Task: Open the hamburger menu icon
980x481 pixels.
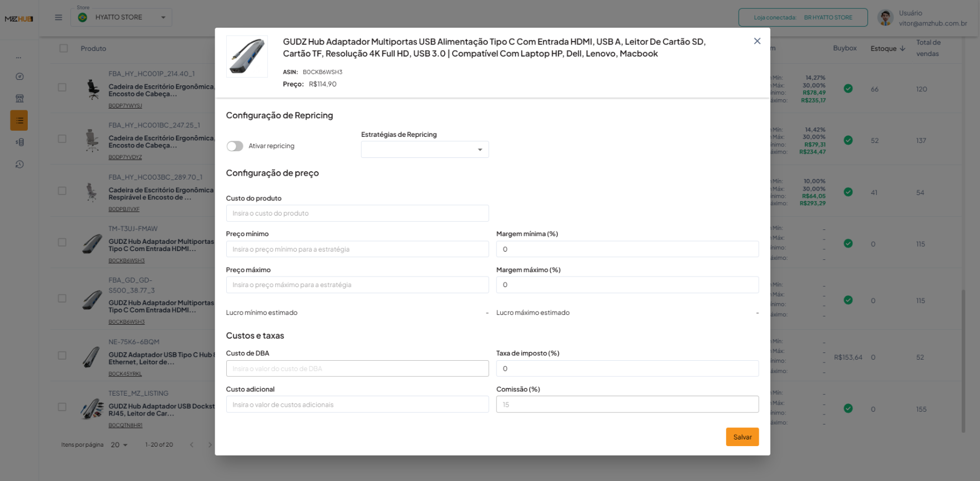Action: click(x=58, y=17)
